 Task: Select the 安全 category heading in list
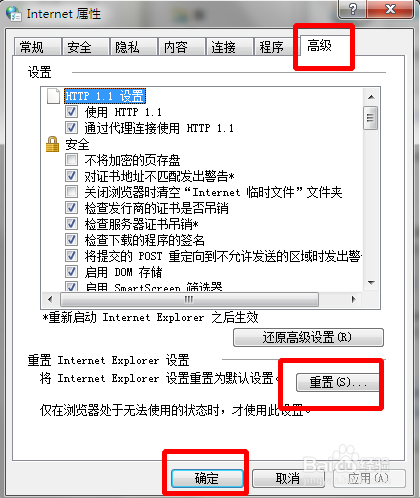77,144
